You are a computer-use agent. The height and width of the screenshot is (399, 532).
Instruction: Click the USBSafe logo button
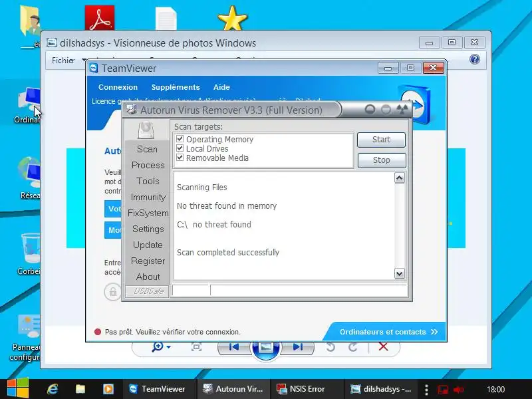click(147, 291)
